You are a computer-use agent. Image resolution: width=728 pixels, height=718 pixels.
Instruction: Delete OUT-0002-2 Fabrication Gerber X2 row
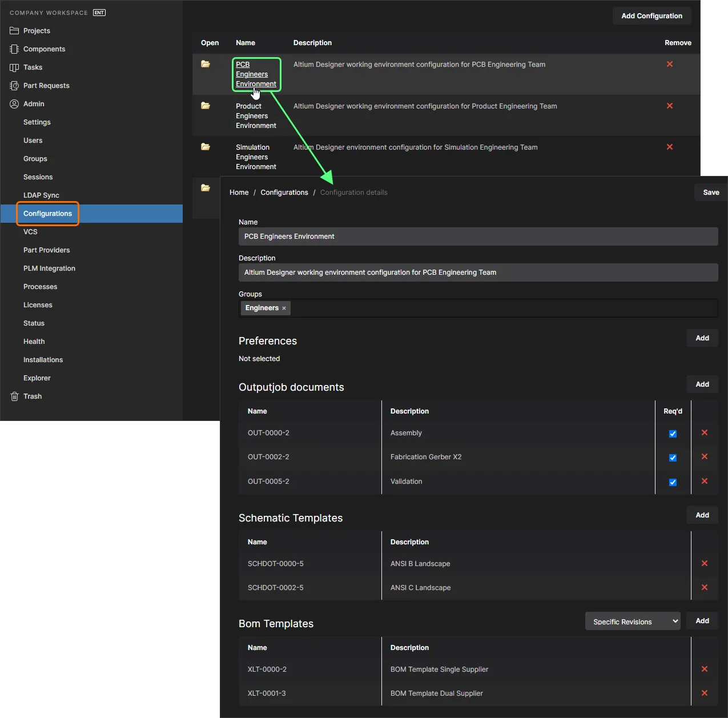[x=705, y=456]
